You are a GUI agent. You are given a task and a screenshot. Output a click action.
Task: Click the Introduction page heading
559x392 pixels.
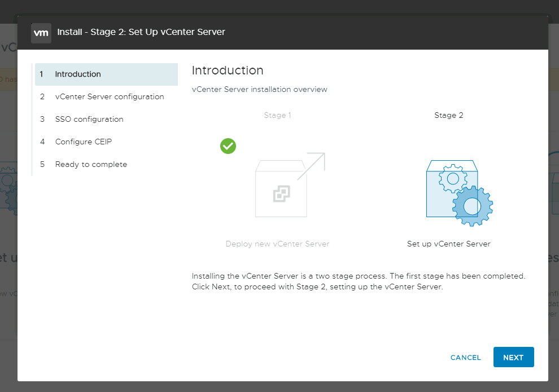[x=228, y=71]
